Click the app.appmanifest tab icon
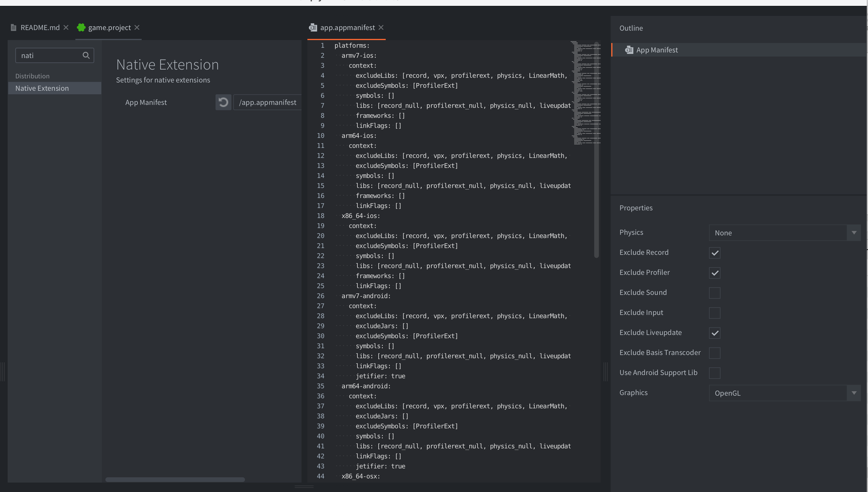 point(313,28)
